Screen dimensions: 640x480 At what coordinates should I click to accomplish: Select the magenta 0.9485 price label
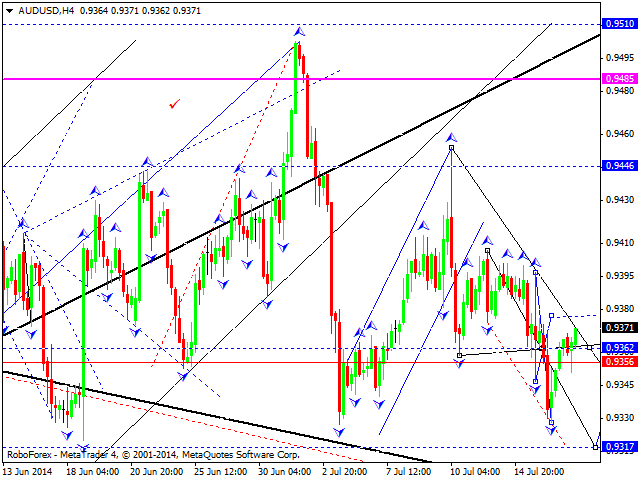click(x=620, y=78)
